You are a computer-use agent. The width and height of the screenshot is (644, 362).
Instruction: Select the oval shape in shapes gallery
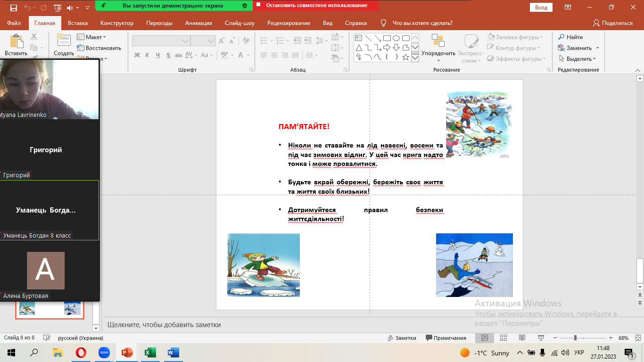pyautogui.click(x=396, y=38)
